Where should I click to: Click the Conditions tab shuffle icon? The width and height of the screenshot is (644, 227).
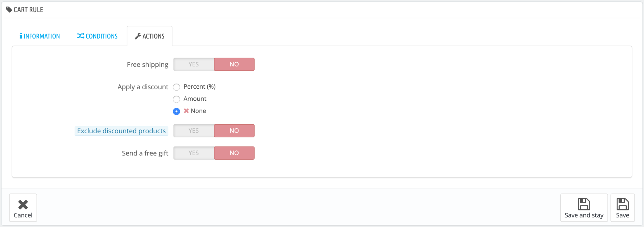[80, 36]
